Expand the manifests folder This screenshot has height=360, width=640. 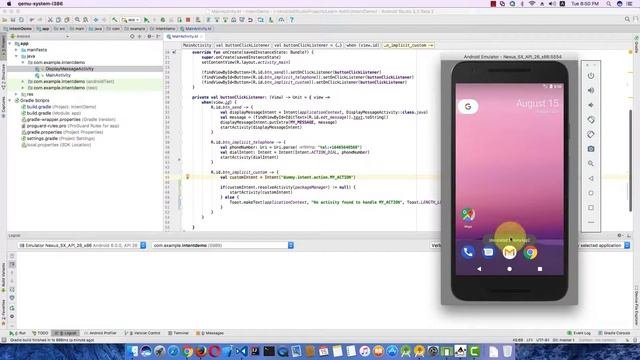[x=17, y=50]
